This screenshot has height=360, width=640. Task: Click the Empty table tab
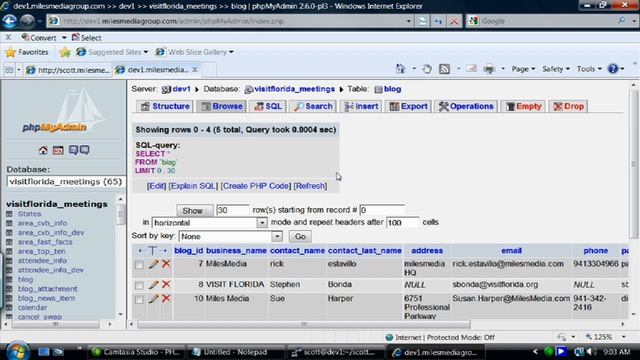click(523, 106)
